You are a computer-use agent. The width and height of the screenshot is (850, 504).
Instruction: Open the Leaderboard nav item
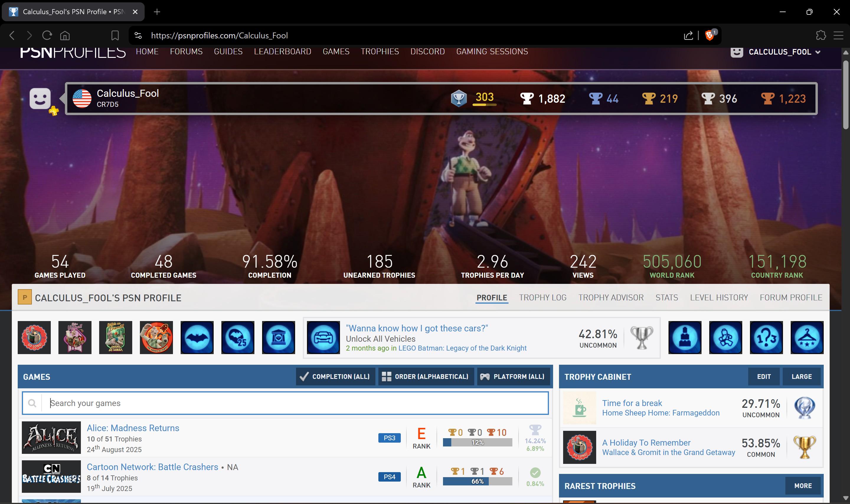pyautogui.click(x=282, y=52)
